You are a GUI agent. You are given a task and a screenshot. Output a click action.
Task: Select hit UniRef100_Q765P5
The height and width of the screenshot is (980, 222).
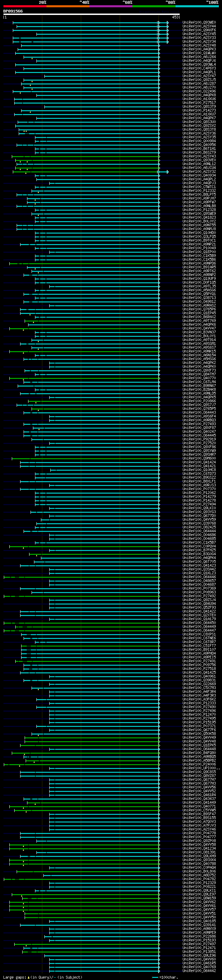[199, 408]
